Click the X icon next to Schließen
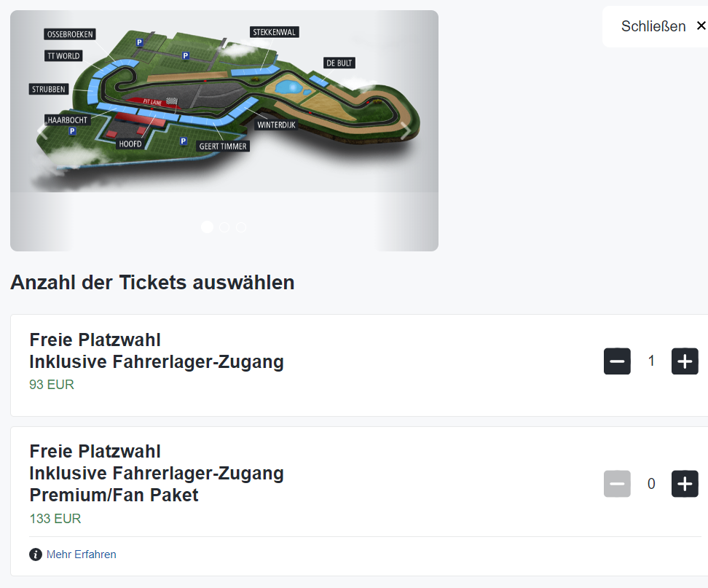 [701, 26]
